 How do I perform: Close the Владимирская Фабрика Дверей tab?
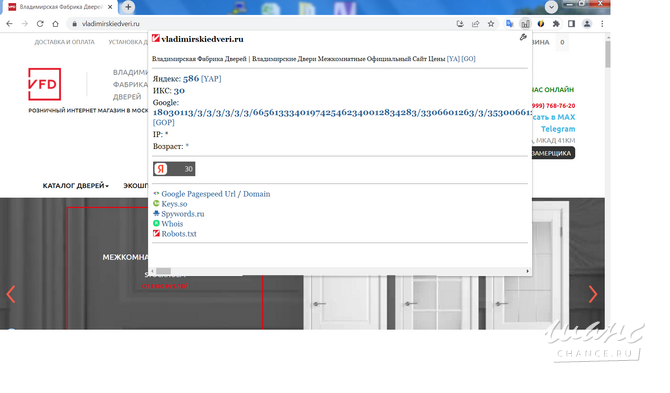[110, 7]
